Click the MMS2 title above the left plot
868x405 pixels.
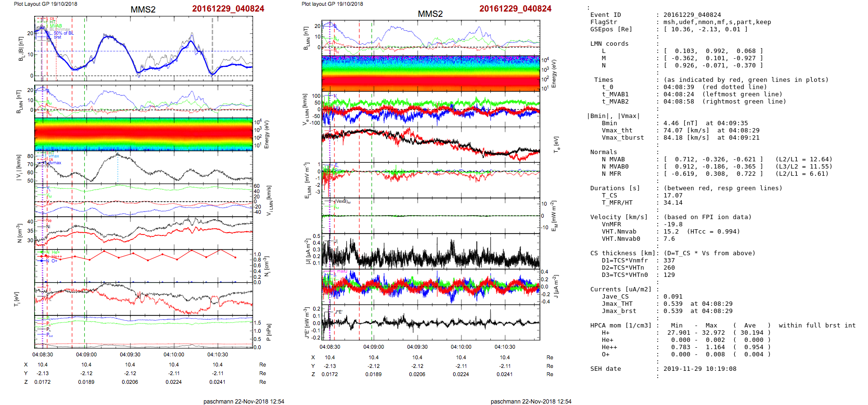[143, 10]
